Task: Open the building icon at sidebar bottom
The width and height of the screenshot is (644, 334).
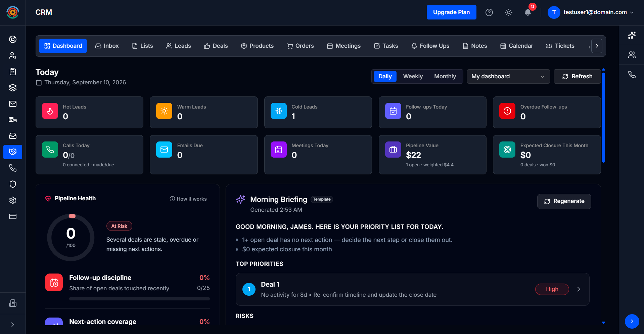Action: [x=13, y=303]
